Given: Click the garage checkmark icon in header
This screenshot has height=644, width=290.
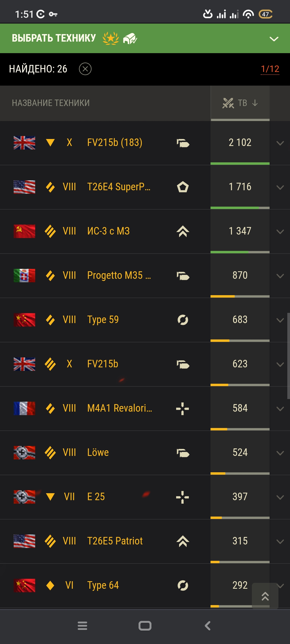Looking at the screenshot, I should click(x=130, y=38).
